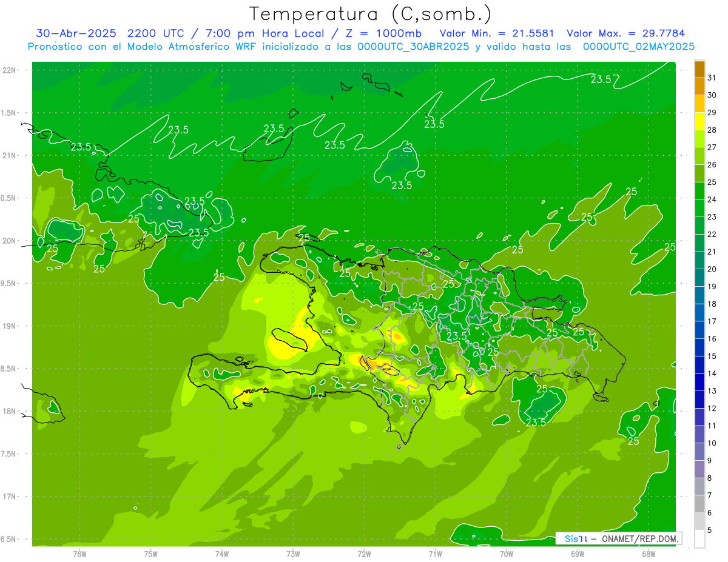Image resolution: width=728 pixels, height=562 pixels.
Task: Click the color scale label 25
Action: click(712, 182)
